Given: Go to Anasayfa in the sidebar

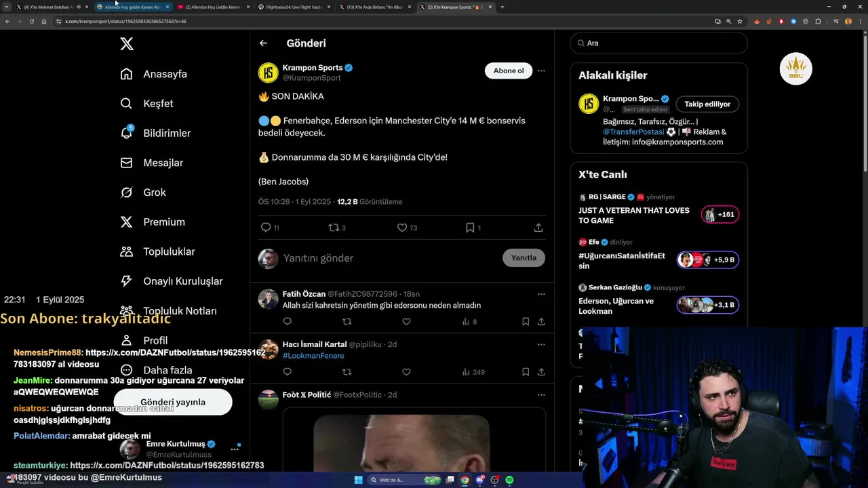Looking at the screenshot, I should [x=153, y=74].
